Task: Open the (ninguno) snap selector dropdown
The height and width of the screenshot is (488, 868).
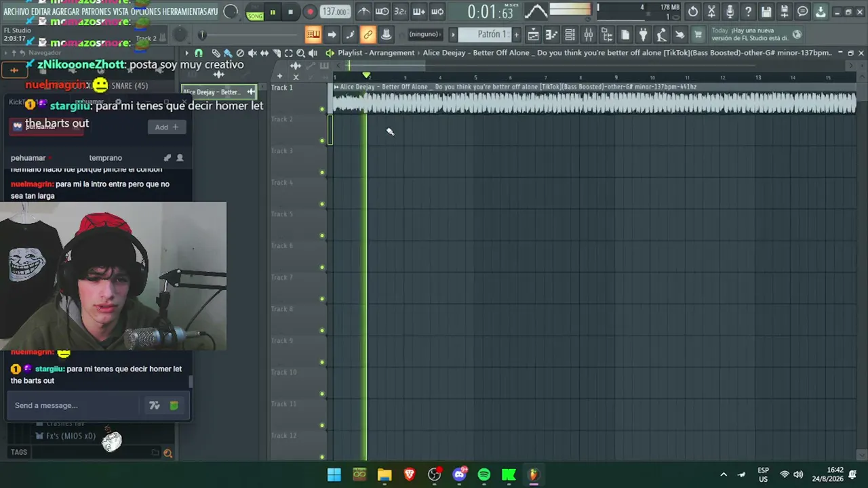Action: (425, 35)
